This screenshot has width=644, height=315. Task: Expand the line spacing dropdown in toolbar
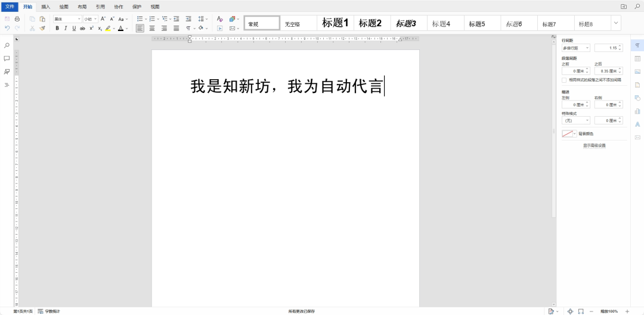point(206,19)
